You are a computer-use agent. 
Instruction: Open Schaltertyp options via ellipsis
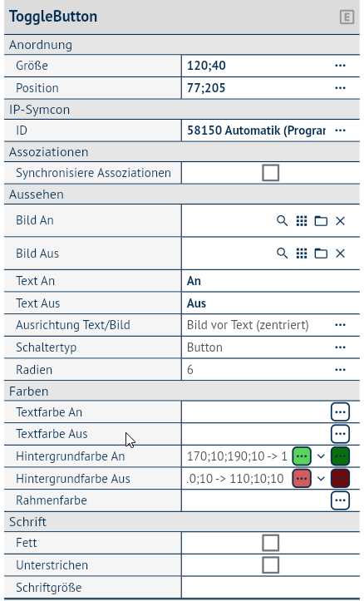point(340,347)
